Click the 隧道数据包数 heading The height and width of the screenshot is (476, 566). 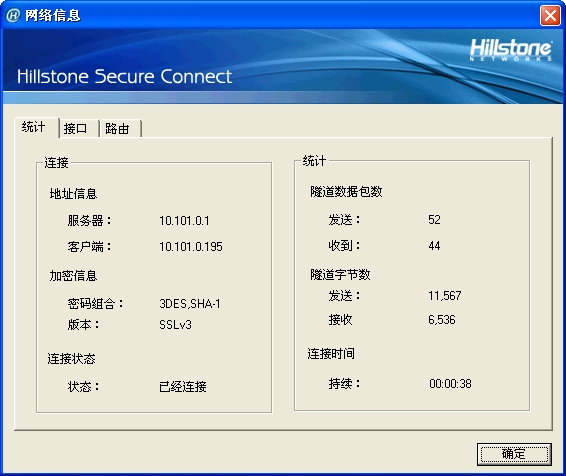(346, 192)
